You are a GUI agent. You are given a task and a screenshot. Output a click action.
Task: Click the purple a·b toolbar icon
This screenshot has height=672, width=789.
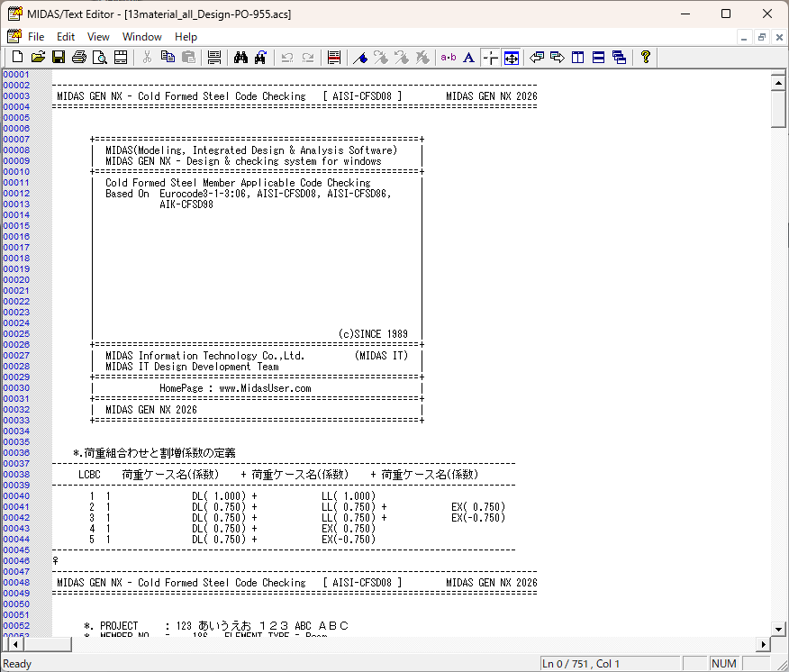pos(449,58)
